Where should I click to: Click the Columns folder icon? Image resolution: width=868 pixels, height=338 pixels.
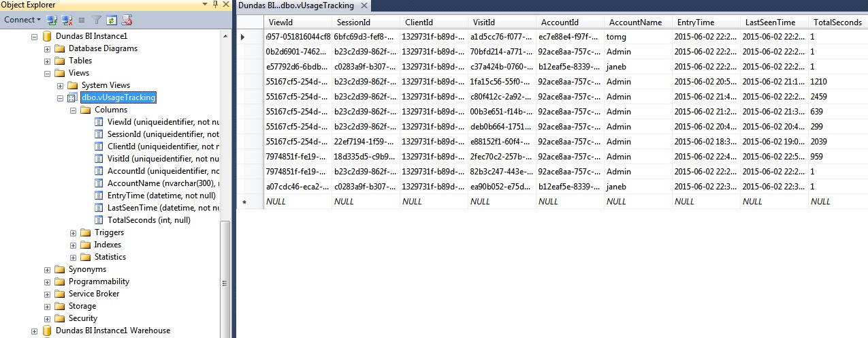(x=85, y=110)
